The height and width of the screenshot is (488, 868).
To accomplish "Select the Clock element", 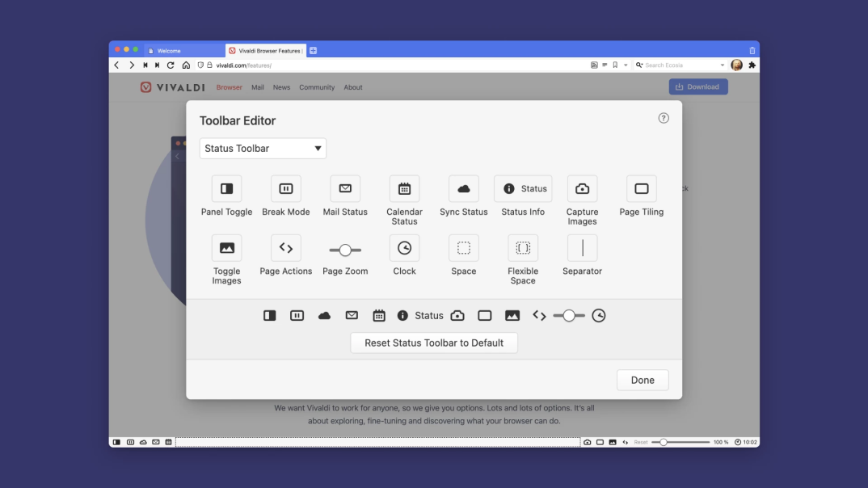I will tap(404, 247).
